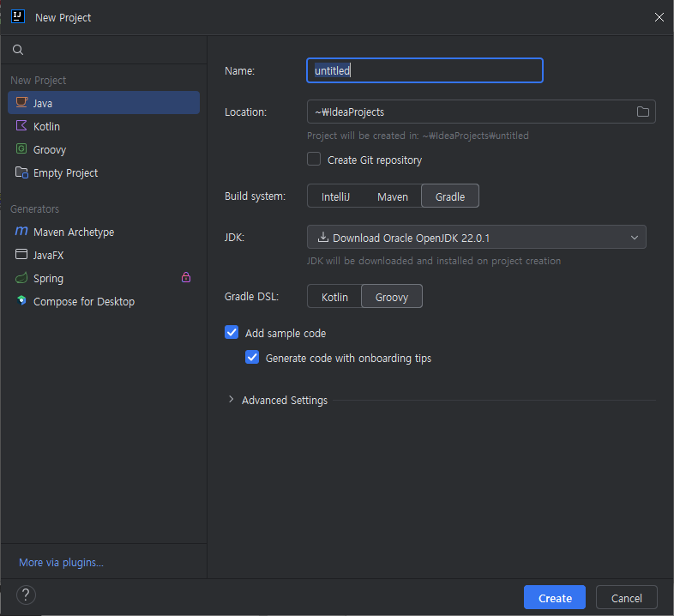Click the Kotlin logo icon
The width and height of the screenshot is (674, 616).
pyautogui.click(x=21, y=125)
